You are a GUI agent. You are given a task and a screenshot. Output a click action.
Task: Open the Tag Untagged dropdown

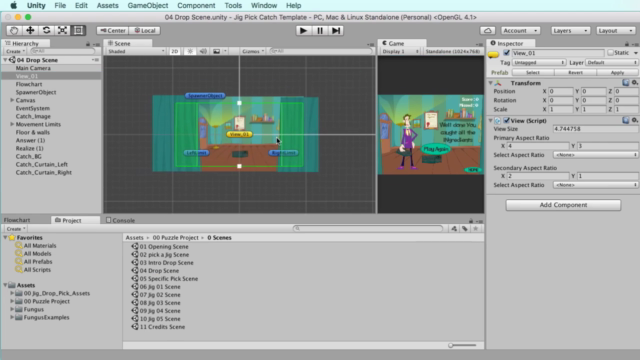[x=539, y=62]
